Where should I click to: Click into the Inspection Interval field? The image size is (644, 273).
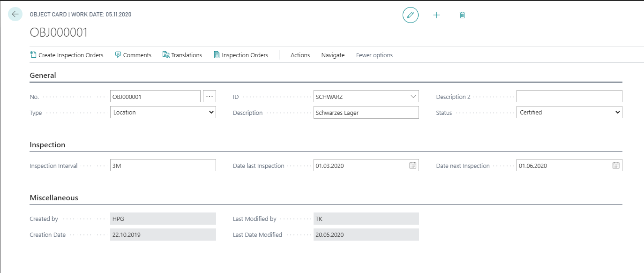(x=163, y=165)
